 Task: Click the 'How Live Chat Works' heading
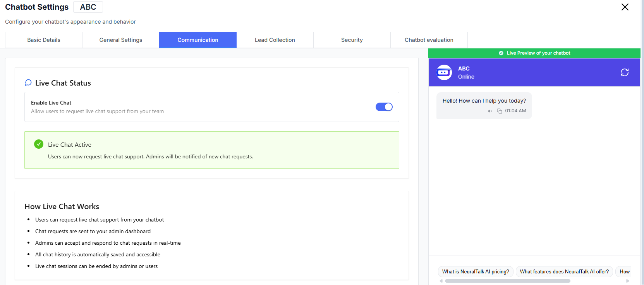tap(62, 206)
